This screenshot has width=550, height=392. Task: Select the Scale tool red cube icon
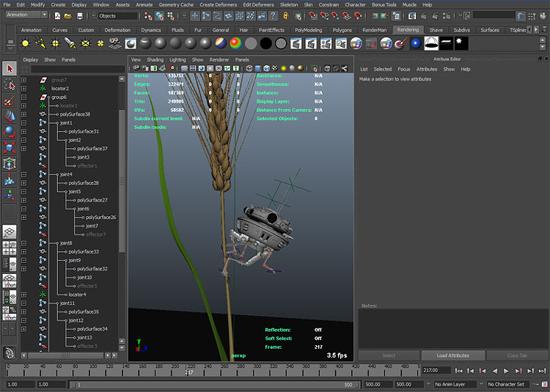[10, 147]
